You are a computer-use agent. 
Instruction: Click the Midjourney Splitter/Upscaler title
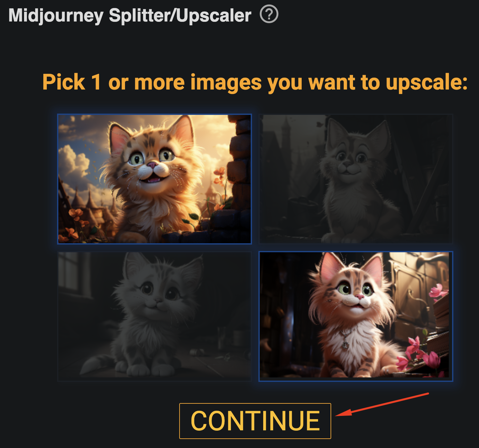pyautogui.click(x=130, y=15)
